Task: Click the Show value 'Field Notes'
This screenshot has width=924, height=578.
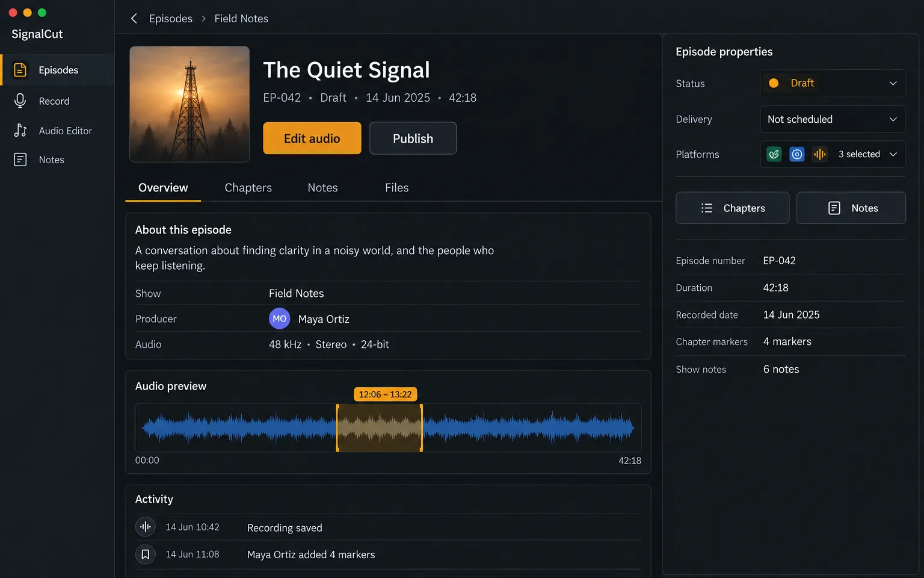Action: 296,293
